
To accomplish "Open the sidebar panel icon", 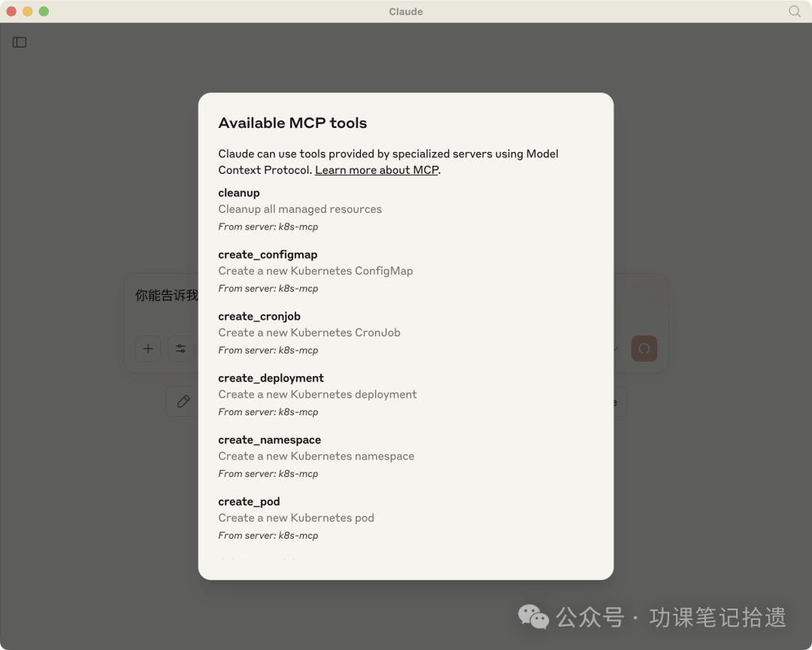I will (20, 42).
